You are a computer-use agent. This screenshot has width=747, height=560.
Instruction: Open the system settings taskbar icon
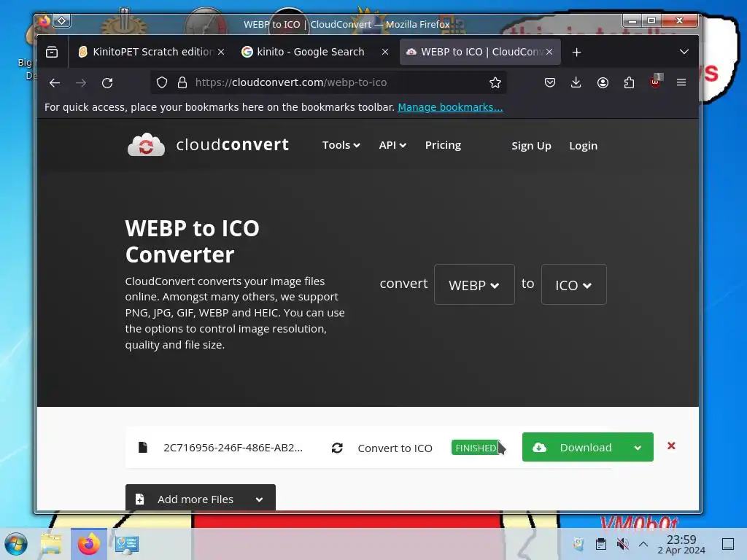click(127, 544)
